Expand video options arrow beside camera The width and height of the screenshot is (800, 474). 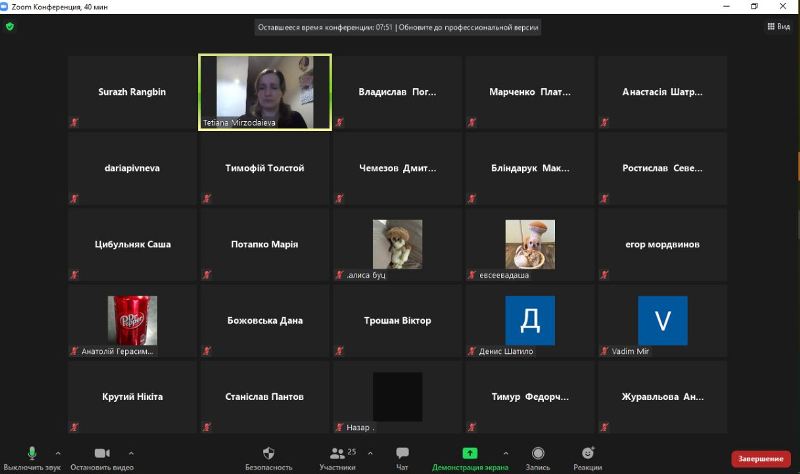131,453
